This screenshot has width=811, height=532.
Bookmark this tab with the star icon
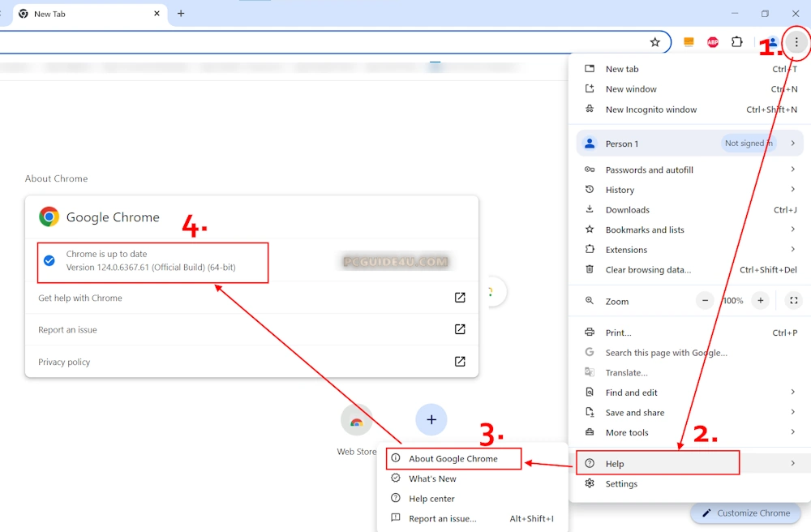click(x=655, y=42)
